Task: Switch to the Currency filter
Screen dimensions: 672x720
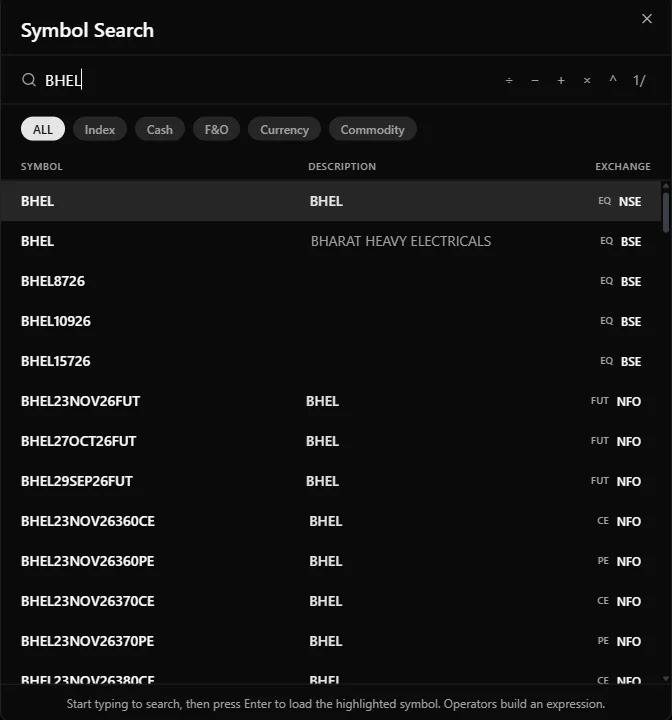Action: (284, 129)
